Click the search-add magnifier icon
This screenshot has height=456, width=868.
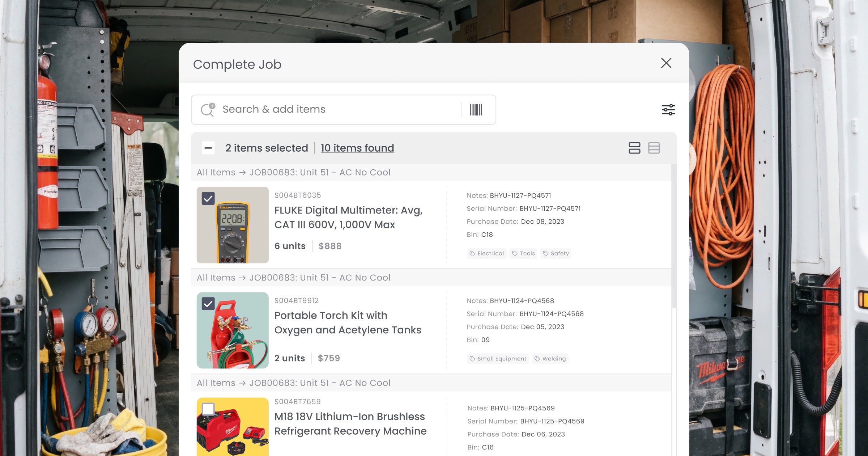pos(208,110)
